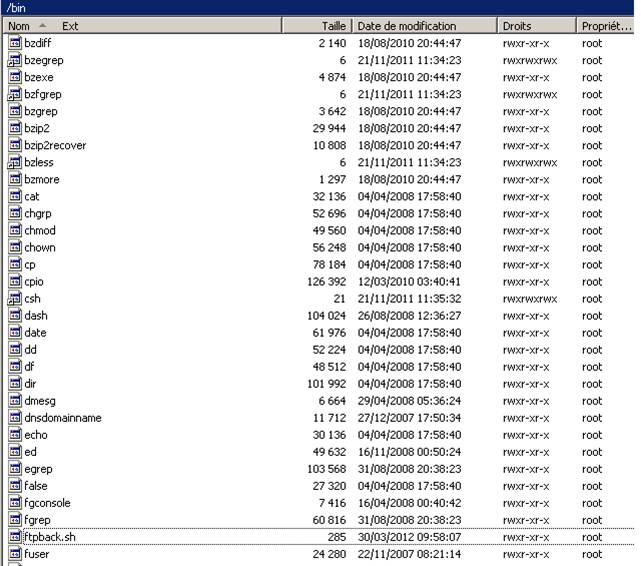Click the Droits column header
The height and width of the screenshot is (566, 641).
pyautogui.click(x=517, y=25)
